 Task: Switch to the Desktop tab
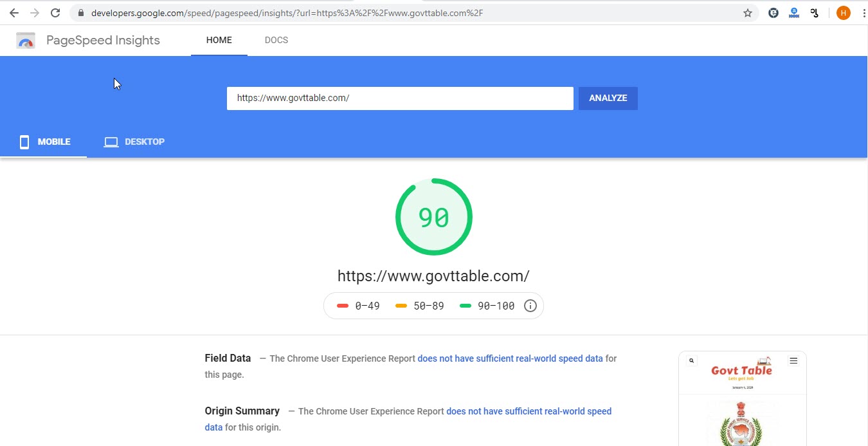click(145, 142)
